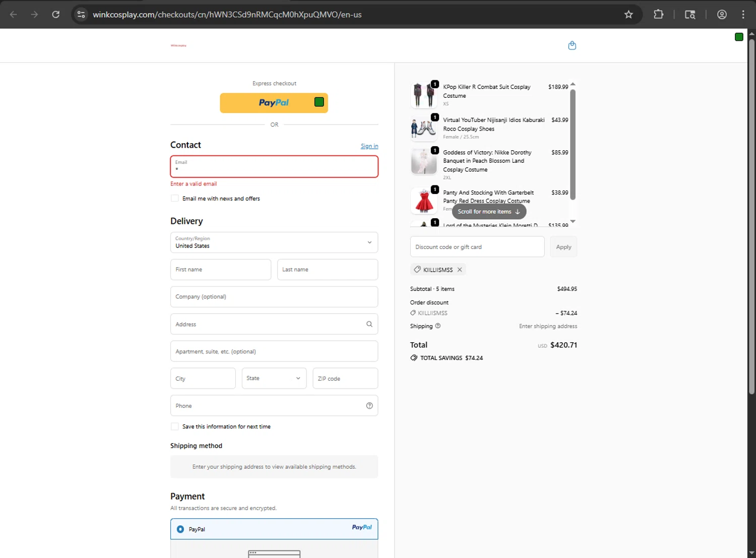Focus the City field
This screenshot has height=558, width=756.
coord(203,379)
